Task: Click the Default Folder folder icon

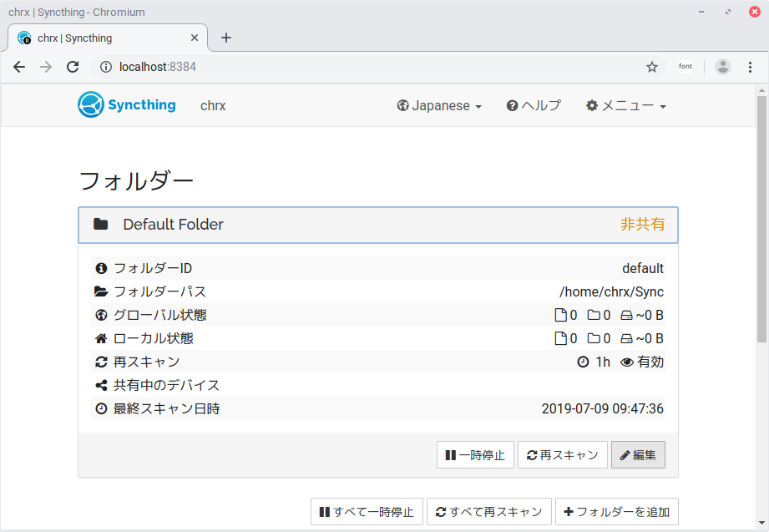Action: [101, 225]
